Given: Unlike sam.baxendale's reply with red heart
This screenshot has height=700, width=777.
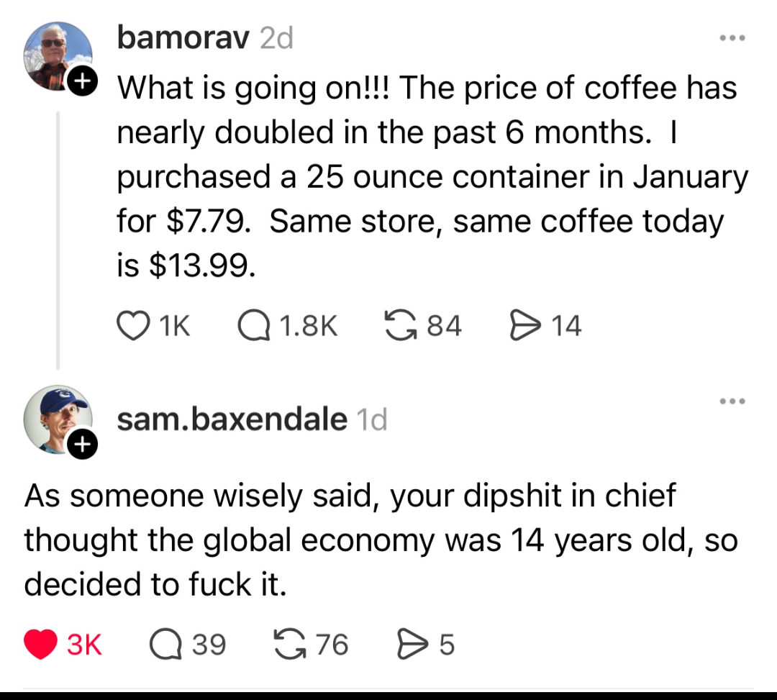Looking at the screenshot, I should (x=40, y=644).
